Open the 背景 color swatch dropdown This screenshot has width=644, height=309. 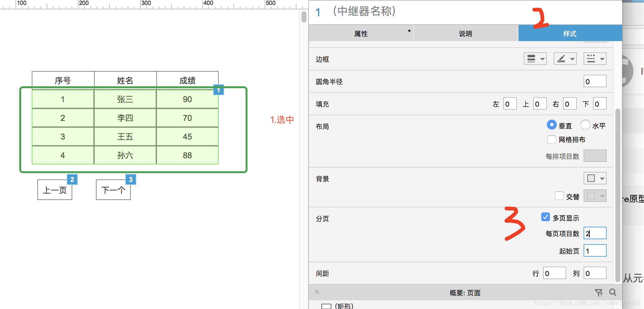tap(595, 178)
